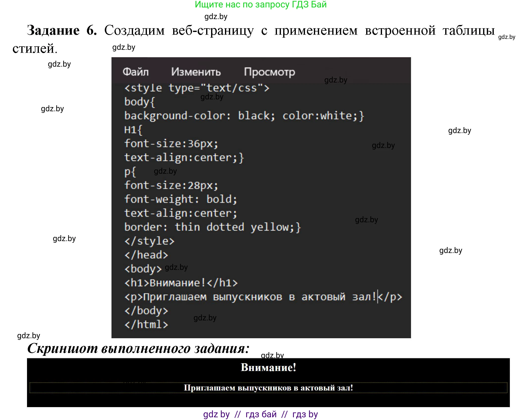Viewport: 522px width, 420px height.
Task: Click the green 'Ищите нас по запросу ГДЗ Бай' link
Action: [x=261, y=4]
